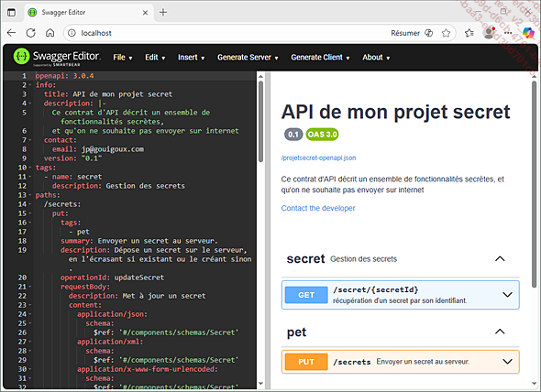Open the Generate Server menu
The width and height of the screenshot is (541, 392).
click(x=248, y=58)
